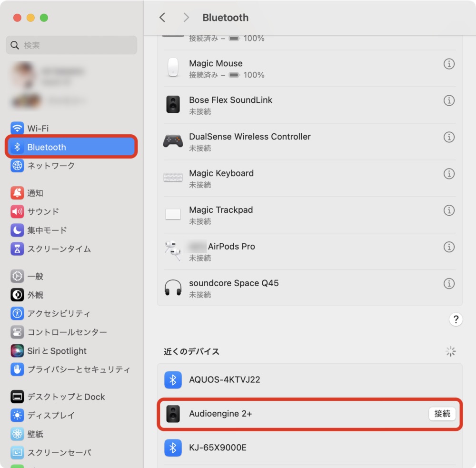Screen dimensions: 476x468
Task: Show info for Magic Trackpad
Action: (x=449, y=210)
